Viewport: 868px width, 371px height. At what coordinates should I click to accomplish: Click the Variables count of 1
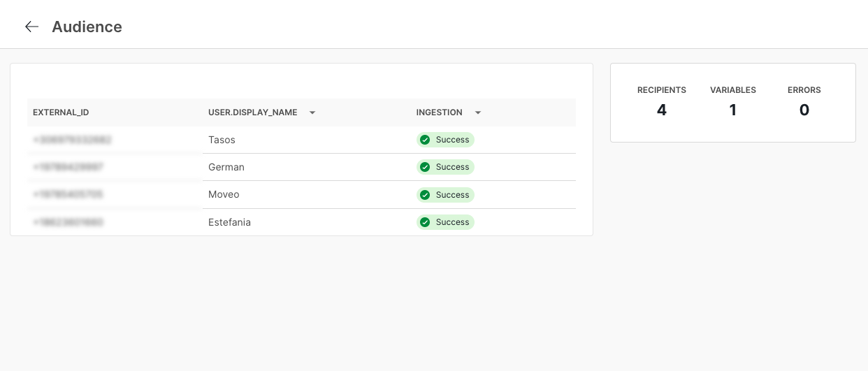pyautogui.click(x=732, y=110)
